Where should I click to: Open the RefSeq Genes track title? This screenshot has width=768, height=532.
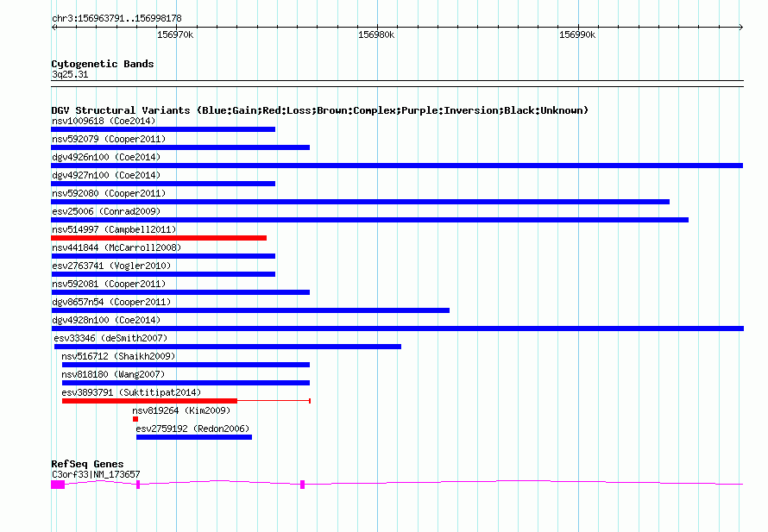tap(87, 464)
